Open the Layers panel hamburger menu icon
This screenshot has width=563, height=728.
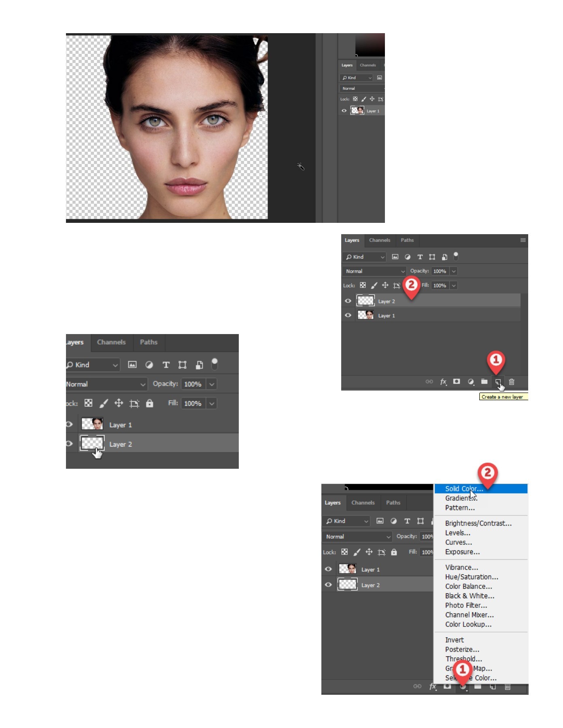[523, 240]
